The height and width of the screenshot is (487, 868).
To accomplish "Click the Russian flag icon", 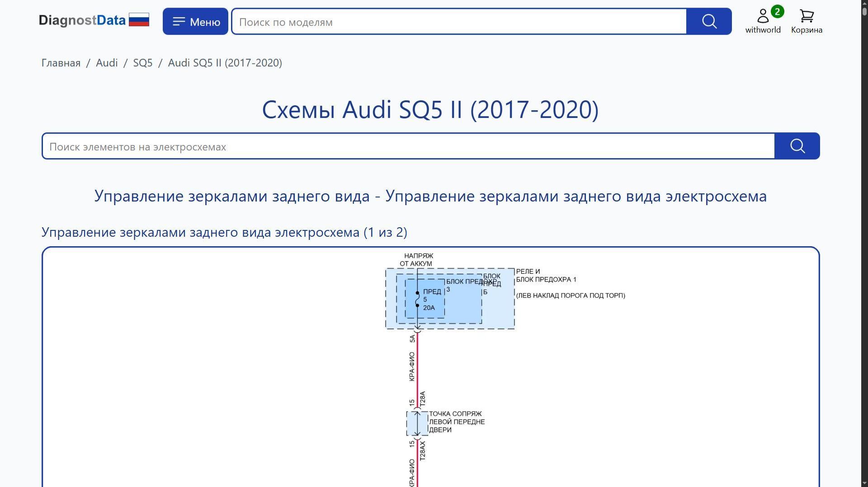I will tap(140, 19).
